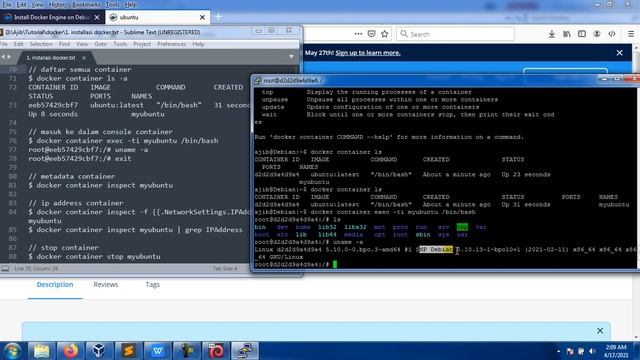Open Firefox downloads arrow icon
The image size is (640, 360).
click(x=551, y=34)
